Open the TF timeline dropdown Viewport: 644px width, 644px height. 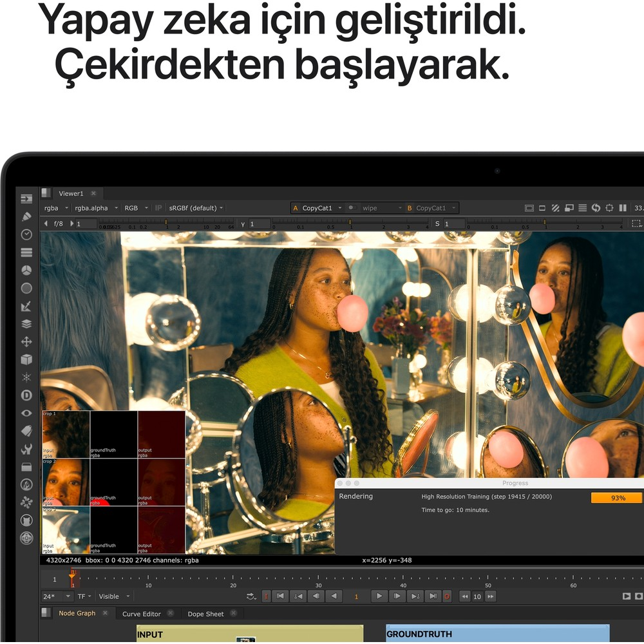(84, 596)
